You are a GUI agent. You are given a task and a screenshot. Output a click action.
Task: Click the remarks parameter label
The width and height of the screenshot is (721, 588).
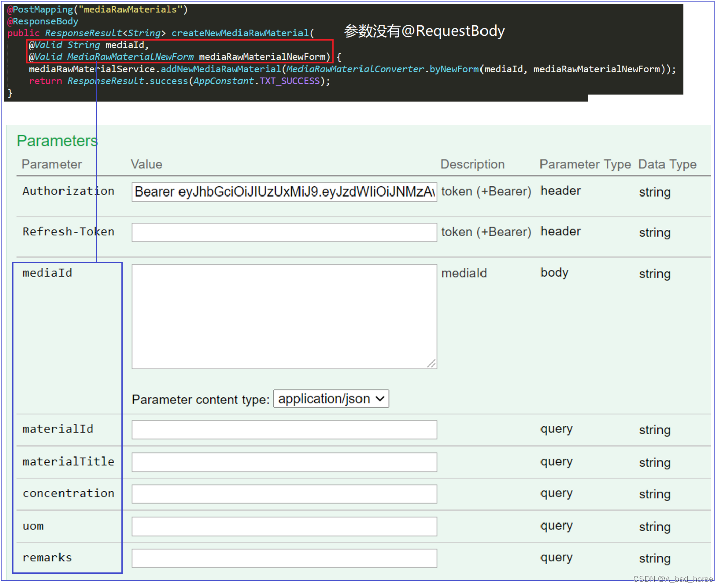tap(47, 558)
